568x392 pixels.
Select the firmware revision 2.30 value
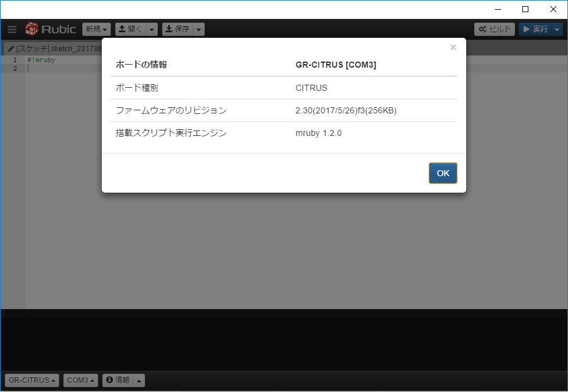[x=346, y=110]
